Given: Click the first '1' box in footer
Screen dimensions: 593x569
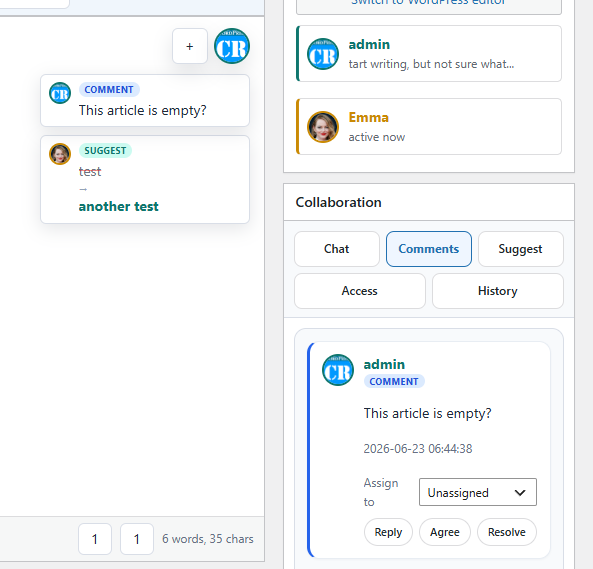Looking at the screenshot, I should pyautogui.click(x=95, y=539).
